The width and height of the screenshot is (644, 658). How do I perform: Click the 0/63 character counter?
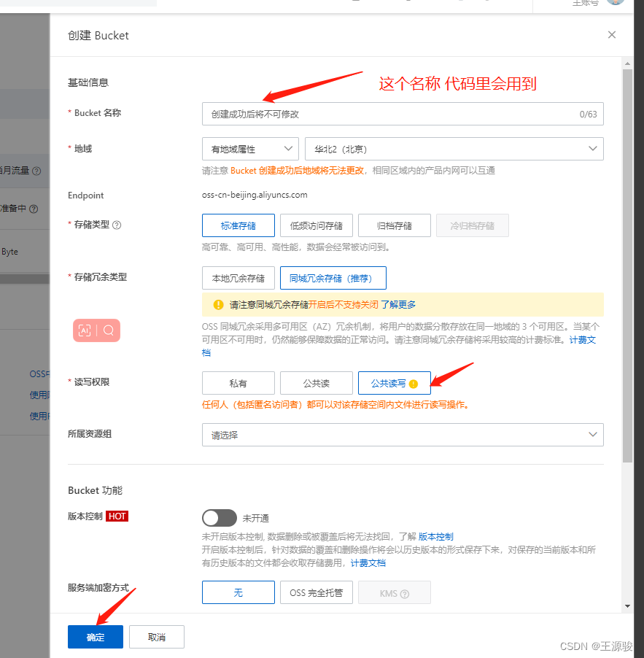(588, 114)
